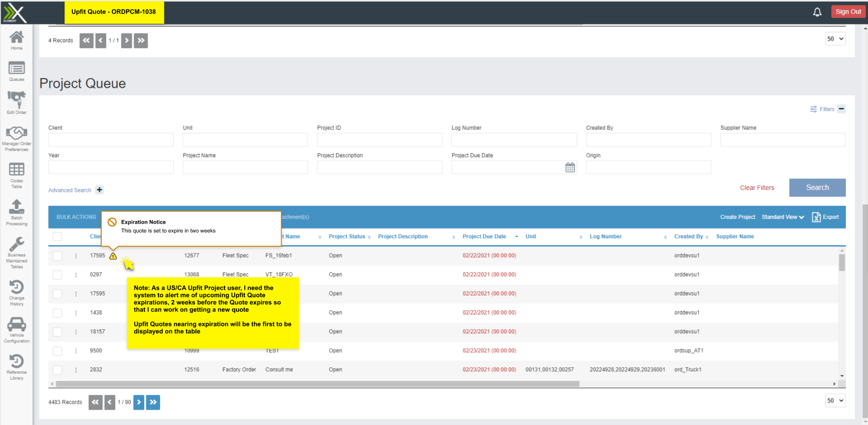Click the Create Project link
The image size is (868, 425).
737,217
